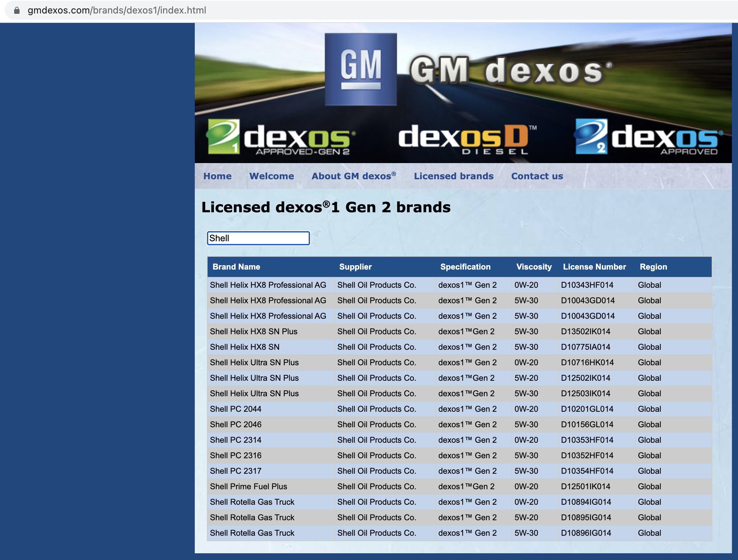Open the Contact us menu item
The width and height of the screenshot is (738, 560).
(x=537, y=176)
